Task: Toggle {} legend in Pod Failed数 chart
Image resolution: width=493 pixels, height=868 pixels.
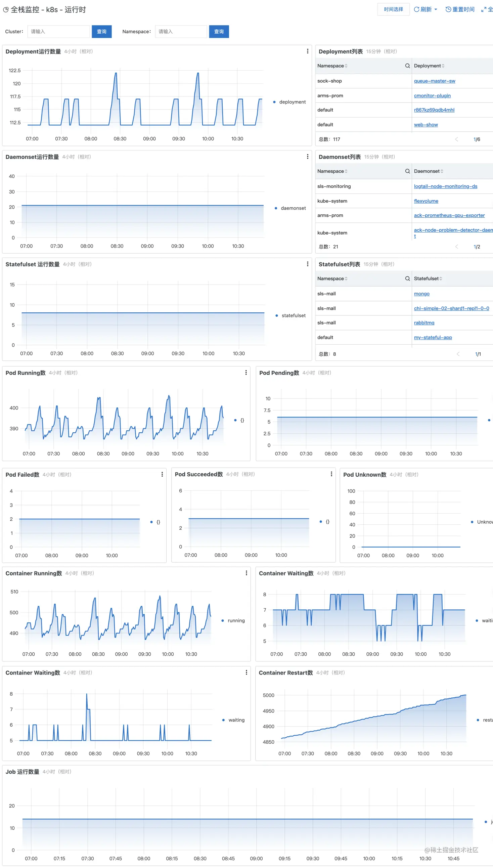Action: [155, 522]
